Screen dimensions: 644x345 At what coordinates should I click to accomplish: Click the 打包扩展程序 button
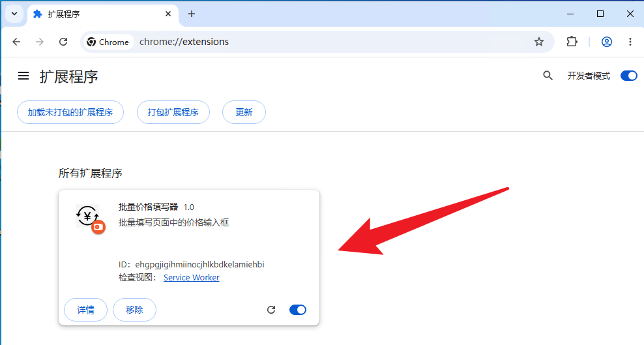tap(173, 112)
